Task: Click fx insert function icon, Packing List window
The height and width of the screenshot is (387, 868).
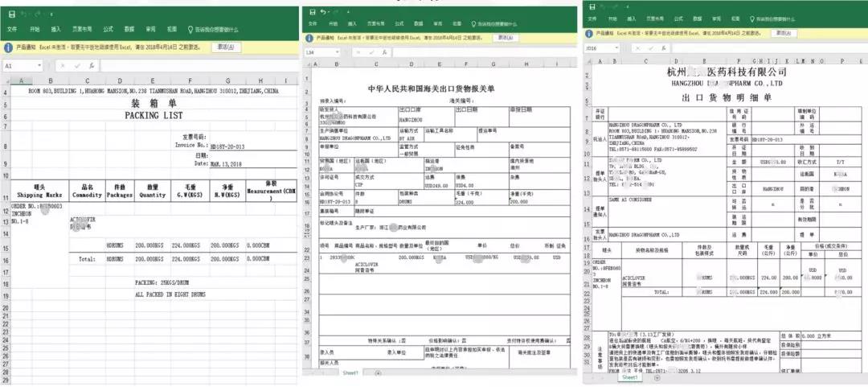Action: click(x=92, y=66)
